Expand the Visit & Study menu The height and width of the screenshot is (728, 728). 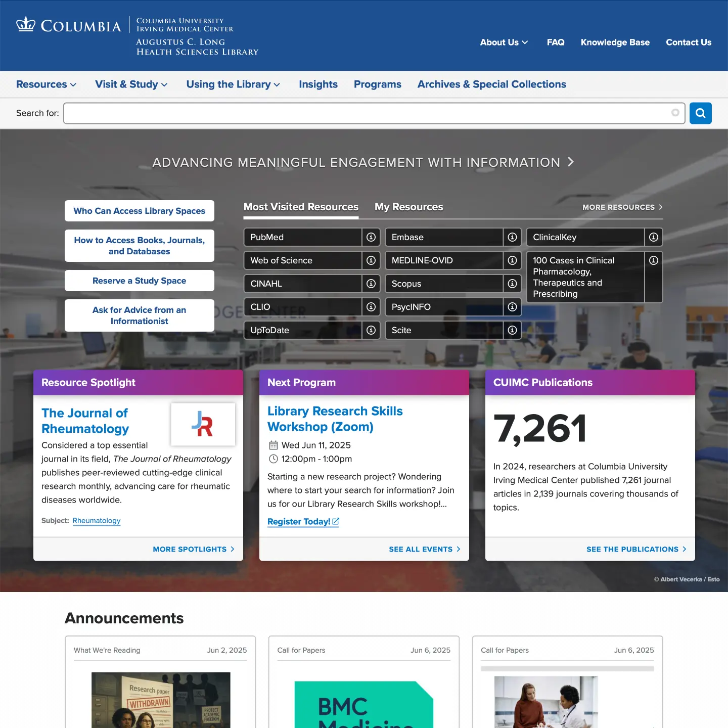(131, 84)
